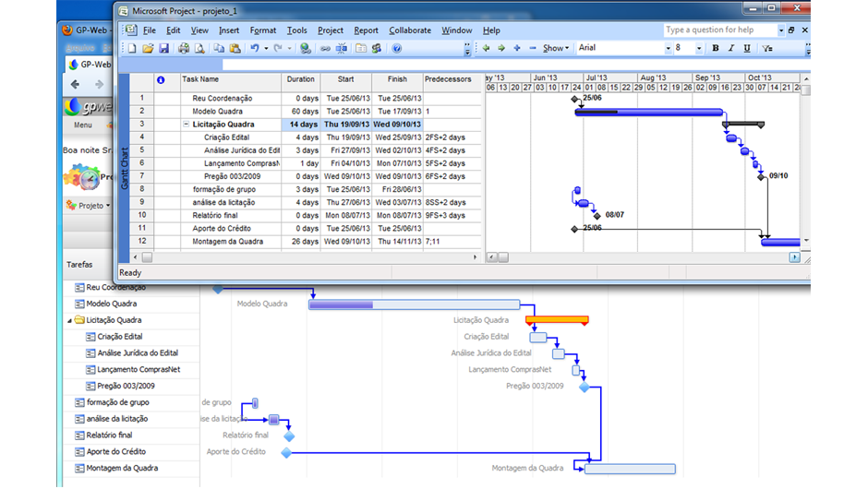The image size is (868, 489).
Task: Open the Show outline level dropdown
Action: pyautogui.click(x=556, y=48)
